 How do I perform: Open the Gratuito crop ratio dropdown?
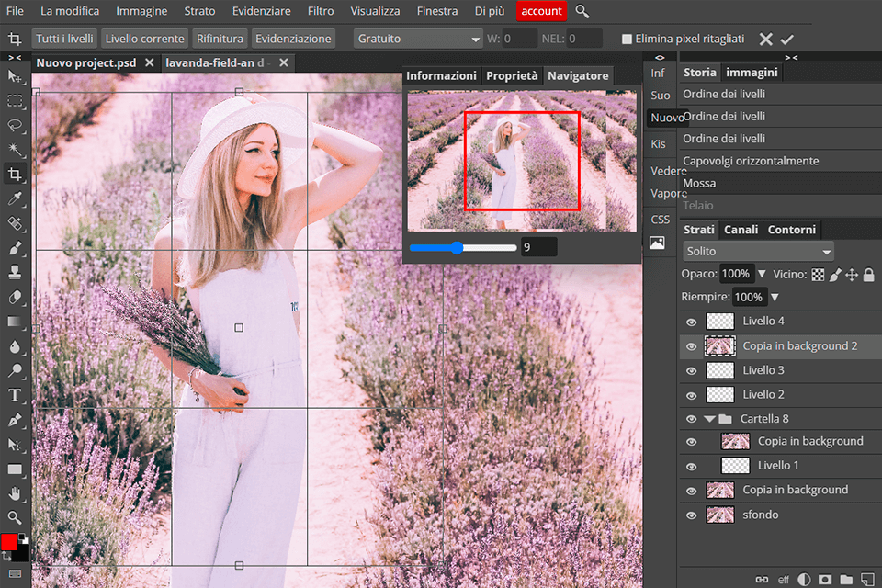coord(418,39)
